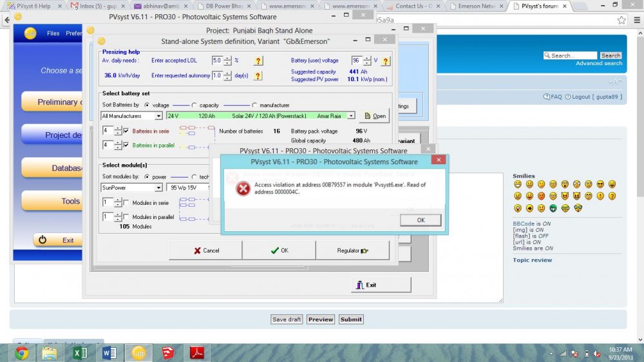Open Excel from the taskbar

coord(80,353)
